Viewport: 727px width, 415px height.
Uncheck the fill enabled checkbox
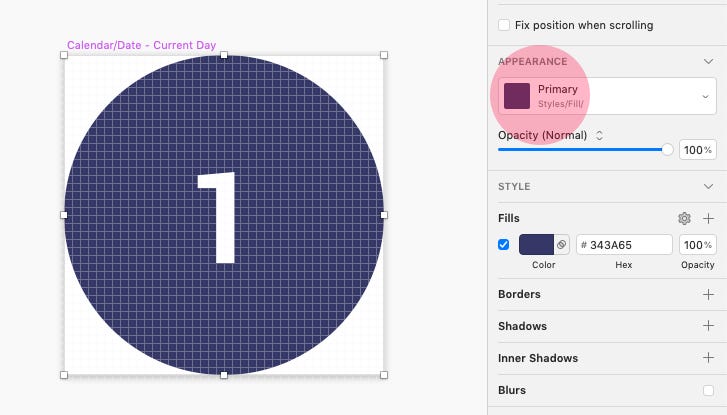point(504,244)
